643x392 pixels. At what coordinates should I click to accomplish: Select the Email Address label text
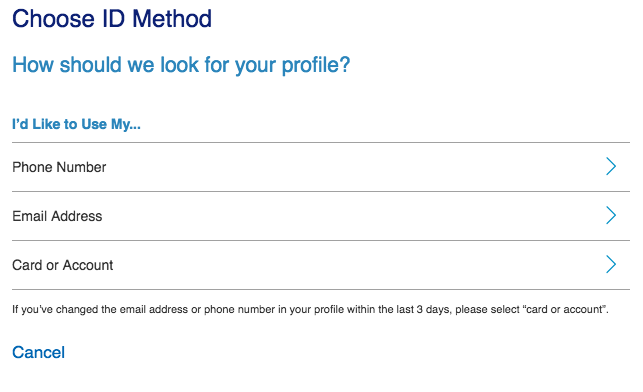57,216
